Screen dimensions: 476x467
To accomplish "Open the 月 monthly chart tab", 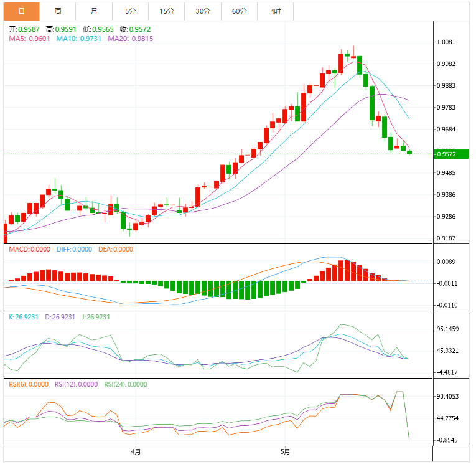I will (94, 11).
